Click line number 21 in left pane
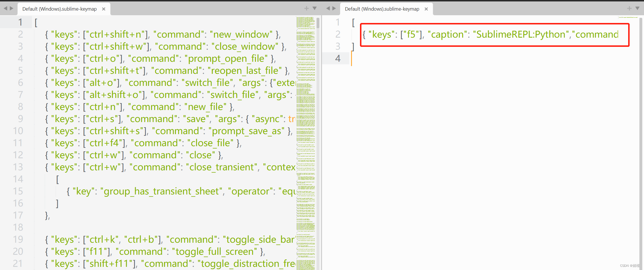644x270 pixels. pyautogui.click(x=18, y=263)
